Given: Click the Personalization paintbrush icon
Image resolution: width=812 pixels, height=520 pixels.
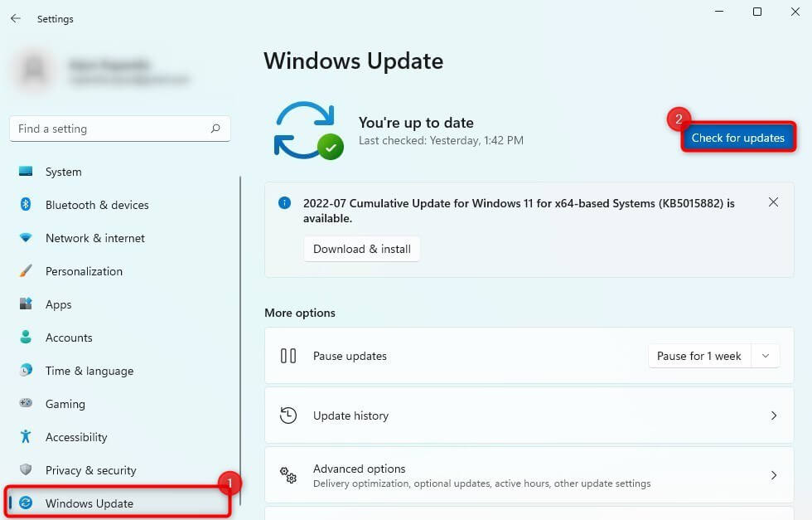Looking at the screenshot, I should 26,270.
